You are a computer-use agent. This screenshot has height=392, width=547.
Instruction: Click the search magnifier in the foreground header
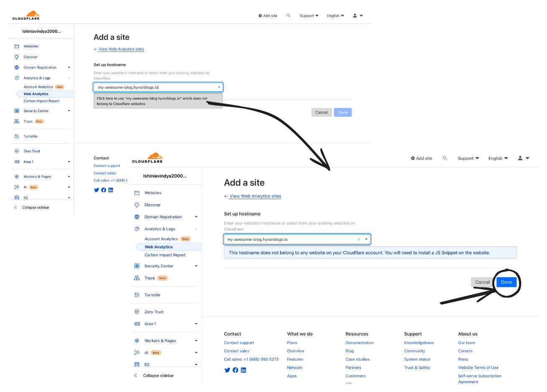point(445,158)
